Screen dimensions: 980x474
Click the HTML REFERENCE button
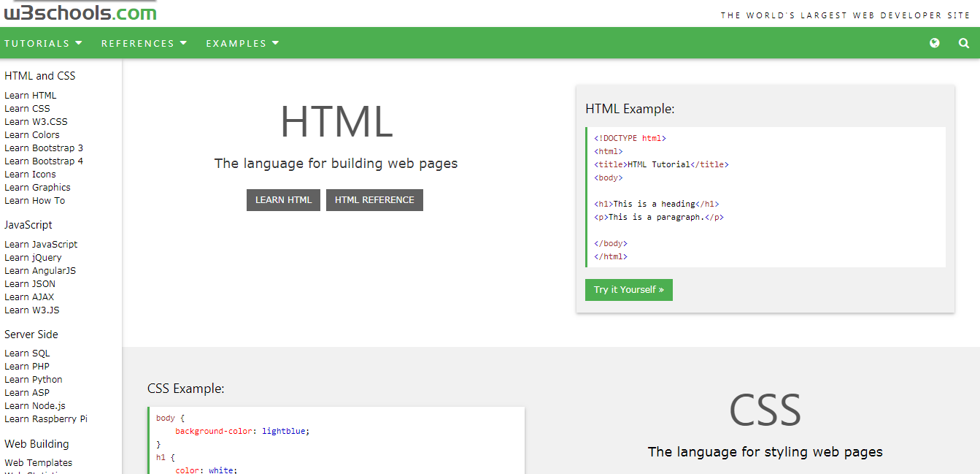click(374, 200)
